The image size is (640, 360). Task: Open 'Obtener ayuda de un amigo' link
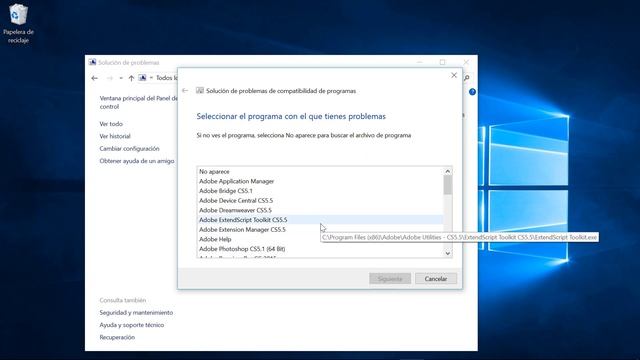pyautogui.click(x=137, y=161)
